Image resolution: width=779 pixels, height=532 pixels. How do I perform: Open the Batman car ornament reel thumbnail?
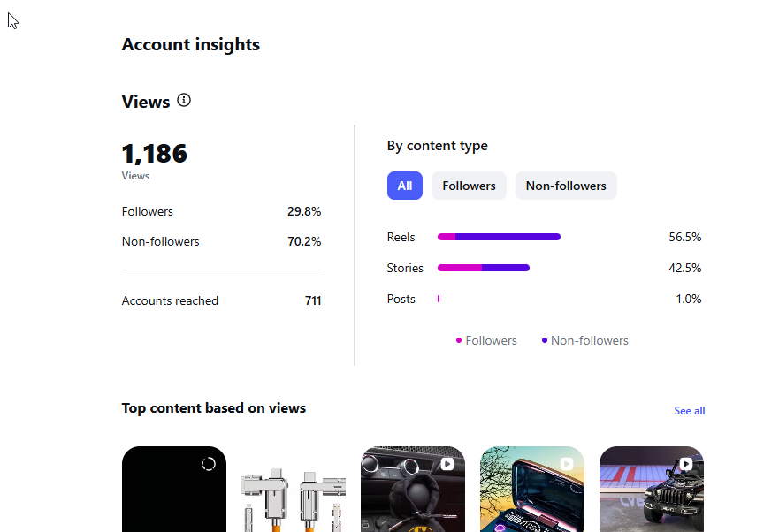[413, 490]
